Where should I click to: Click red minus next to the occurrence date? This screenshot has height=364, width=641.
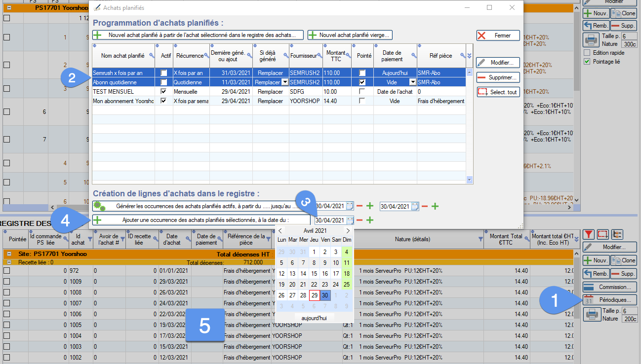tap(360, 220)
